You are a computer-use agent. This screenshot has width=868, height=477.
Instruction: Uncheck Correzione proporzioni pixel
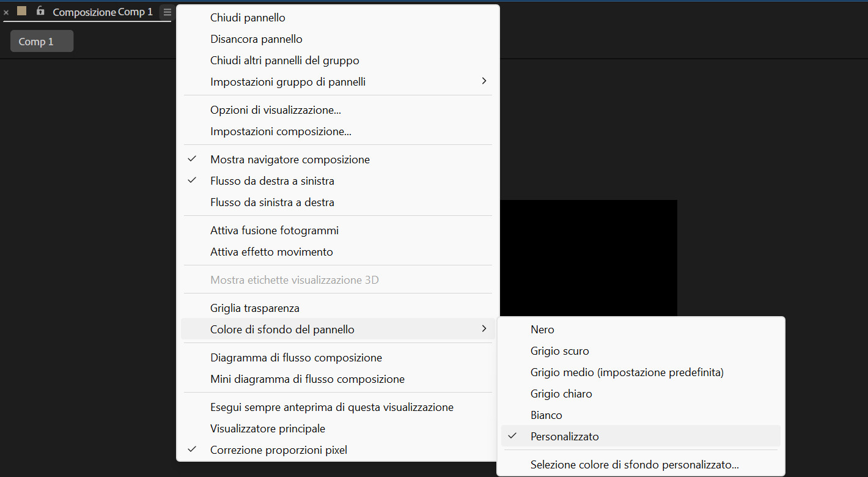pos(278,450)
